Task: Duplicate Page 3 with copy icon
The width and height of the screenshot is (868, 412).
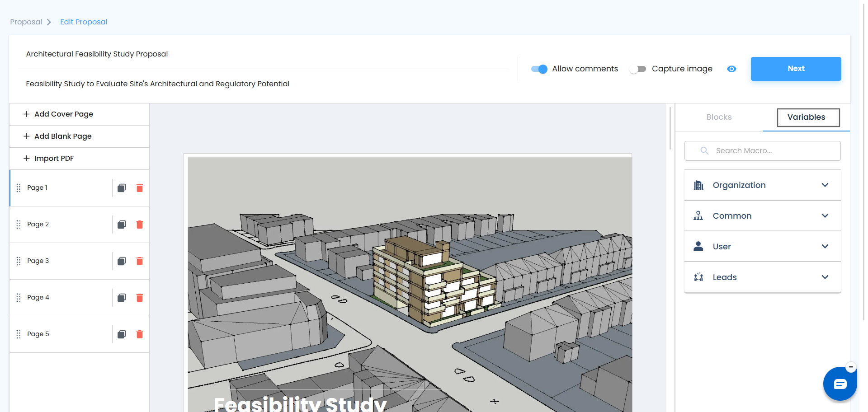Action: pyautogui.click(x=122, y=261)
